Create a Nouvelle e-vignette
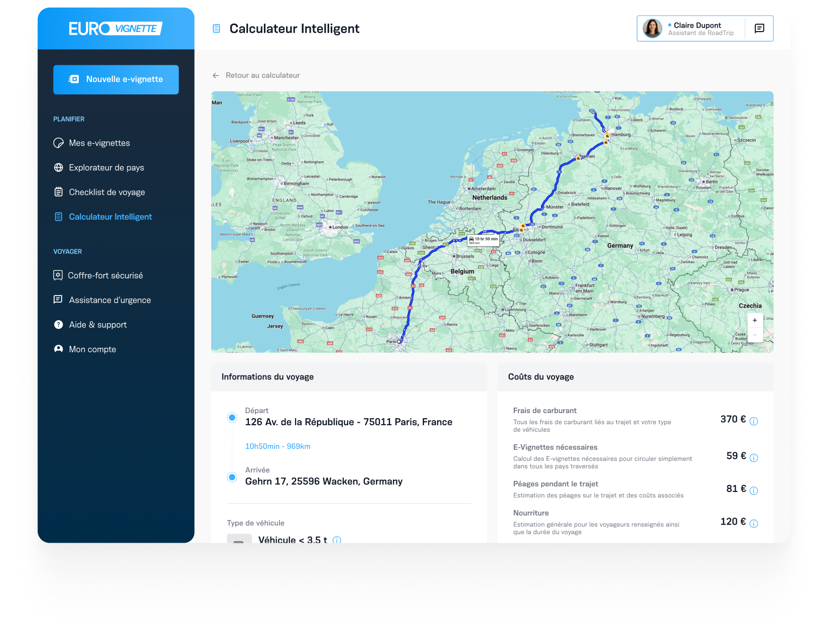This screenshot has height=644, width=828. click(116, 79)
